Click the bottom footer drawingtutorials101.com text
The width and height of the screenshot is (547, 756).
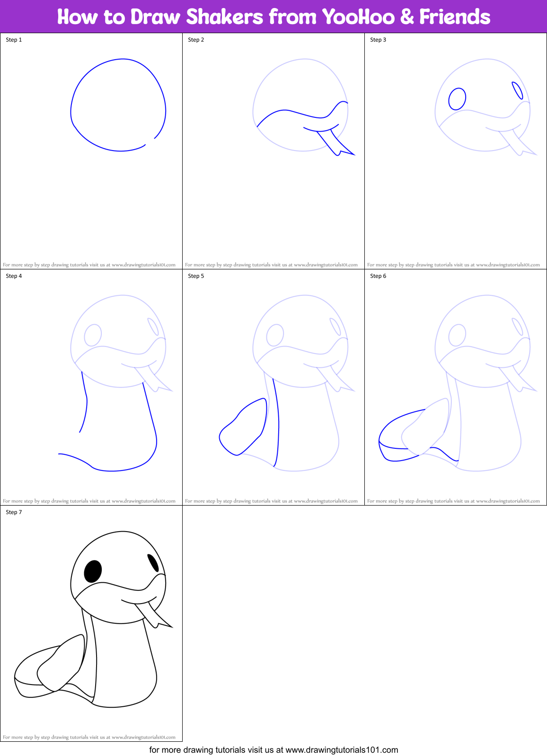(273, 750)
